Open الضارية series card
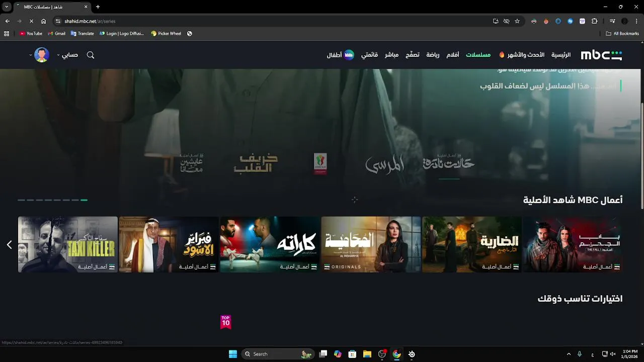The height and width of the screenshot is (362, 644). click(x=472, y=244)
